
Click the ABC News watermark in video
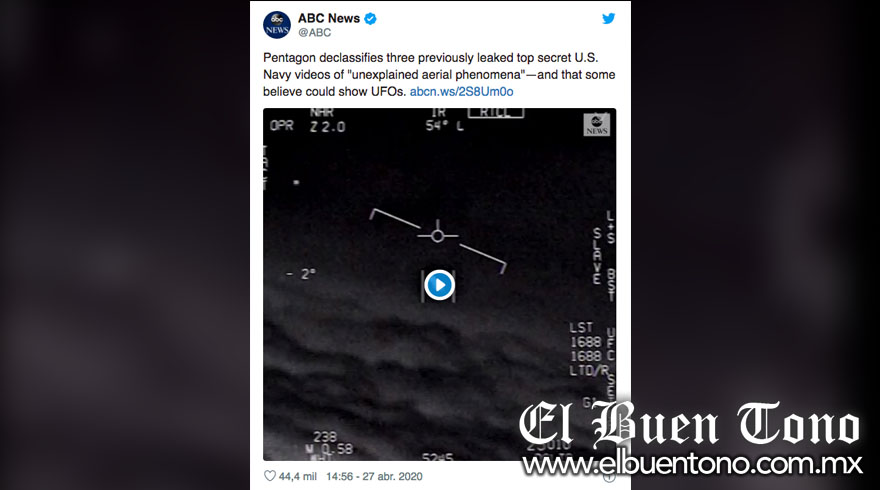(x=597, y=125)
